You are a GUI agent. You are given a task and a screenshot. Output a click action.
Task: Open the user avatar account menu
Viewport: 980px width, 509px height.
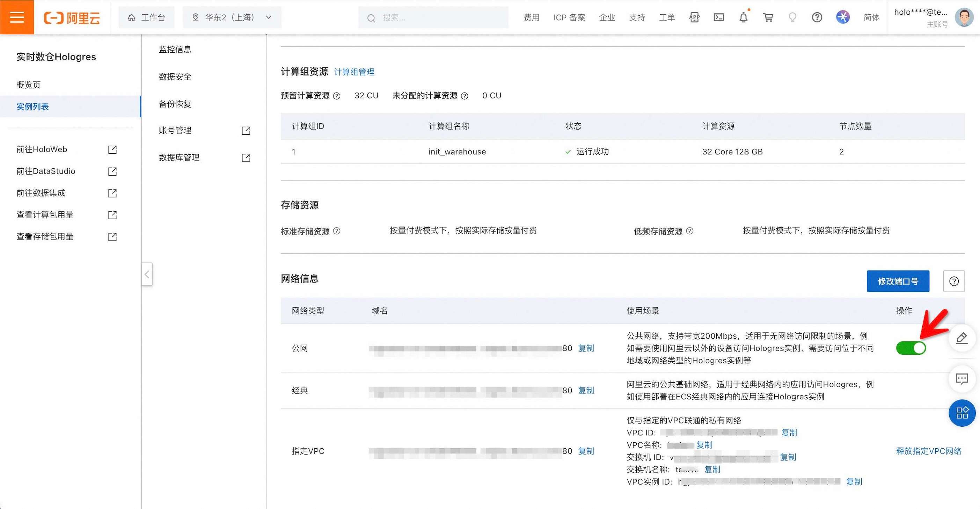point(964,17)
